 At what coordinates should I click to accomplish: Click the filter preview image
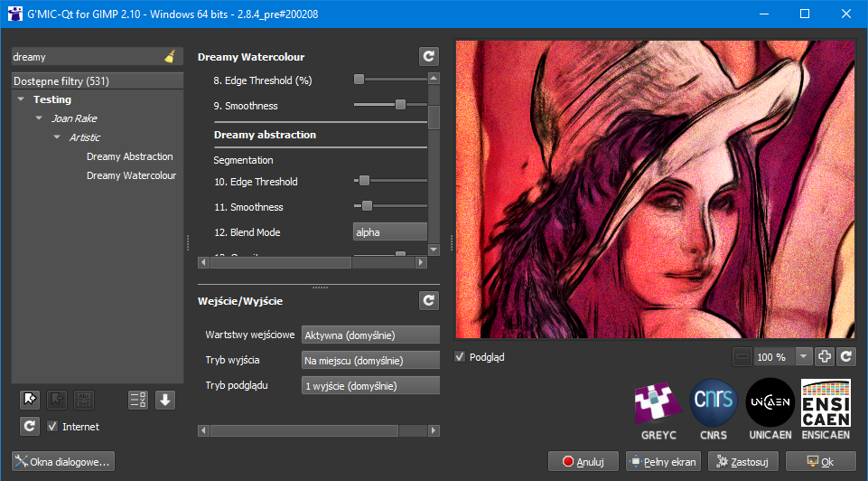(x=655, y=189)
